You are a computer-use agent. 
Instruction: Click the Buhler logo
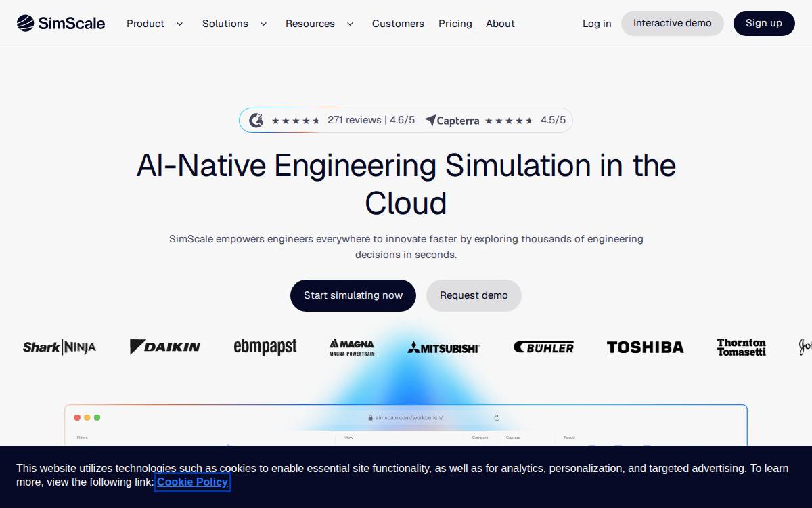coord(544,347)
